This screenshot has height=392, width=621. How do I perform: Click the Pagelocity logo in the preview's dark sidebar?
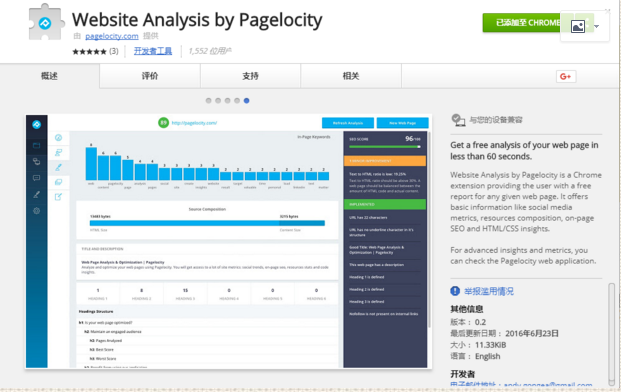point(36,124)
